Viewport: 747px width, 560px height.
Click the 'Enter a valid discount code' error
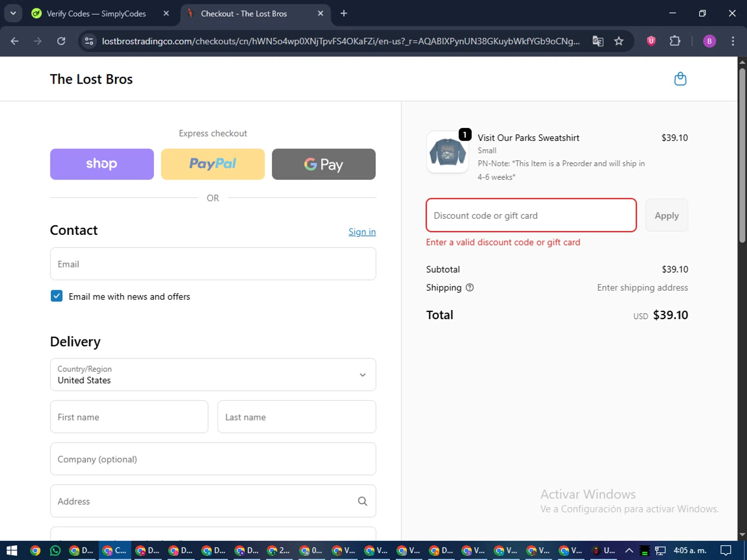coord(503,242)
